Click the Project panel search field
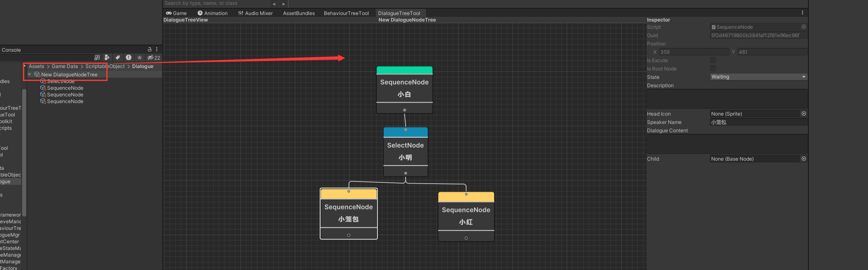Viewport: 868px width, 270px height. click(47, 58)
